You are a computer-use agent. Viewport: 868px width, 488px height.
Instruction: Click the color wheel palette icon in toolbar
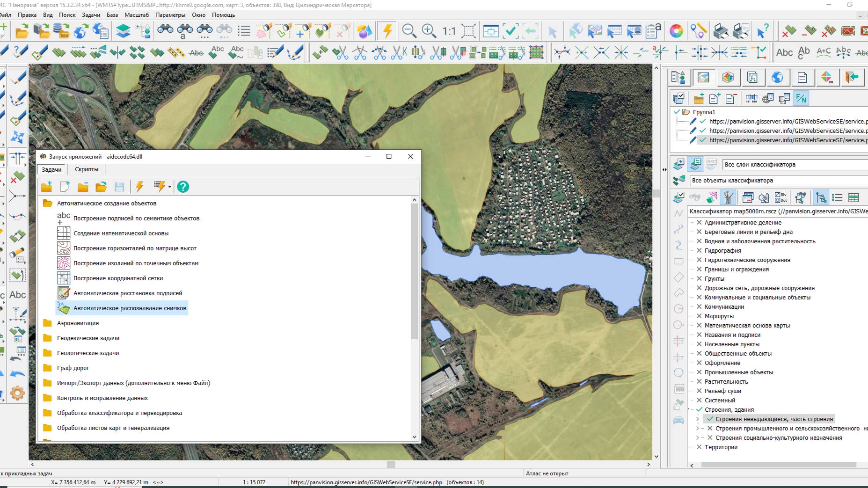tap(676, 31)
